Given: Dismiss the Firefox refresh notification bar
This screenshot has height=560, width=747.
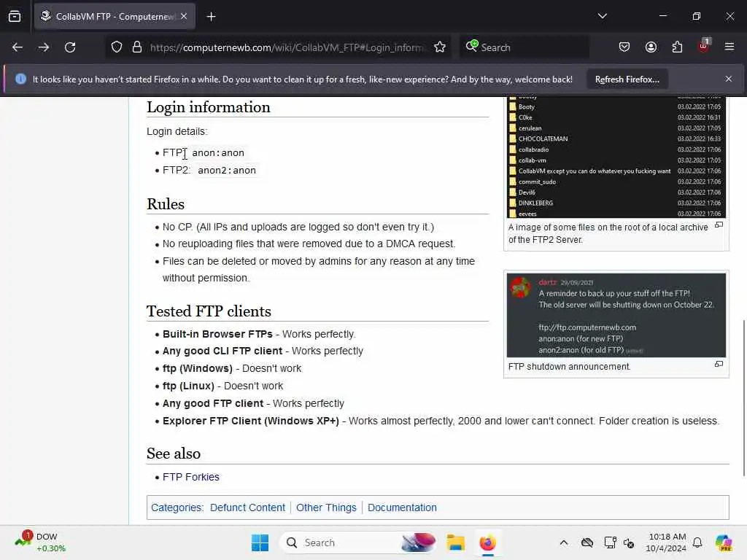Looking at the screenshot, I should [729, 79].
